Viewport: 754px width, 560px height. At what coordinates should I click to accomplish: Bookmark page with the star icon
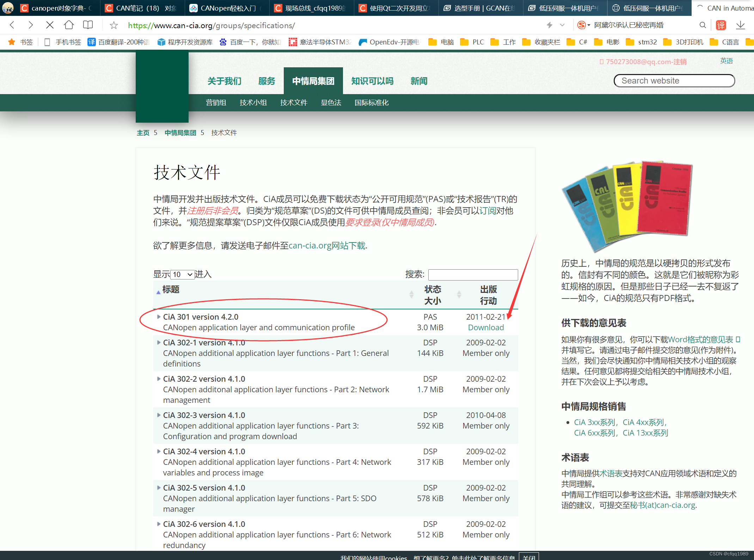pyautogui.click(x=114, y=25)
